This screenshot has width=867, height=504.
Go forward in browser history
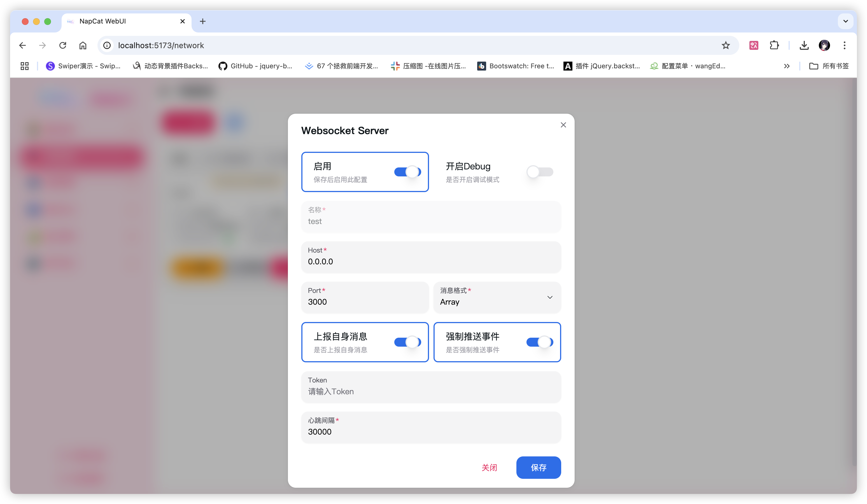pyautogui.click(x=43, y=45)
